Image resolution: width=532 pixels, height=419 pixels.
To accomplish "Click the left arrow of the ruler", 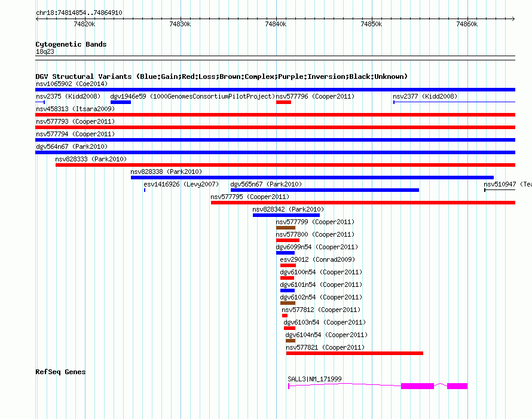I will 37,19.
